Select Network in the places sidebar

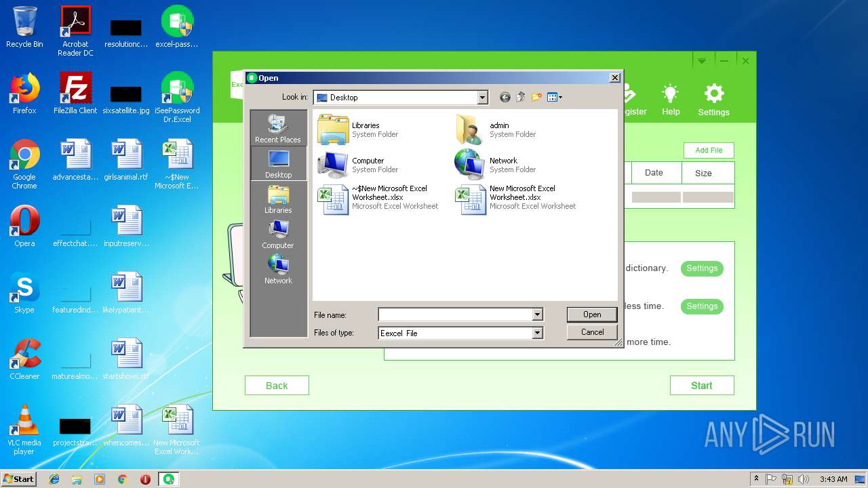point(278,270)
